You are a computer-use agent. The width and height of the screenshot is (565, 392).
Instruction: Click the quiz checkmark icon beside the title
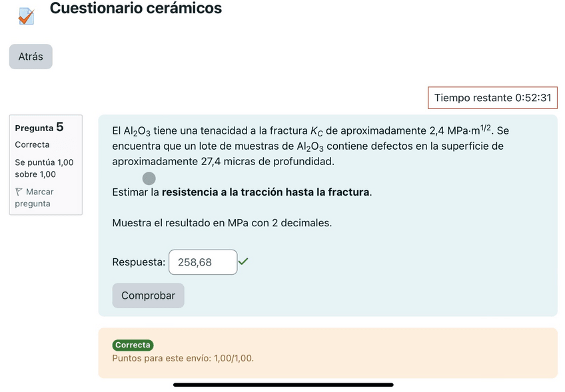tap(27, 16)
